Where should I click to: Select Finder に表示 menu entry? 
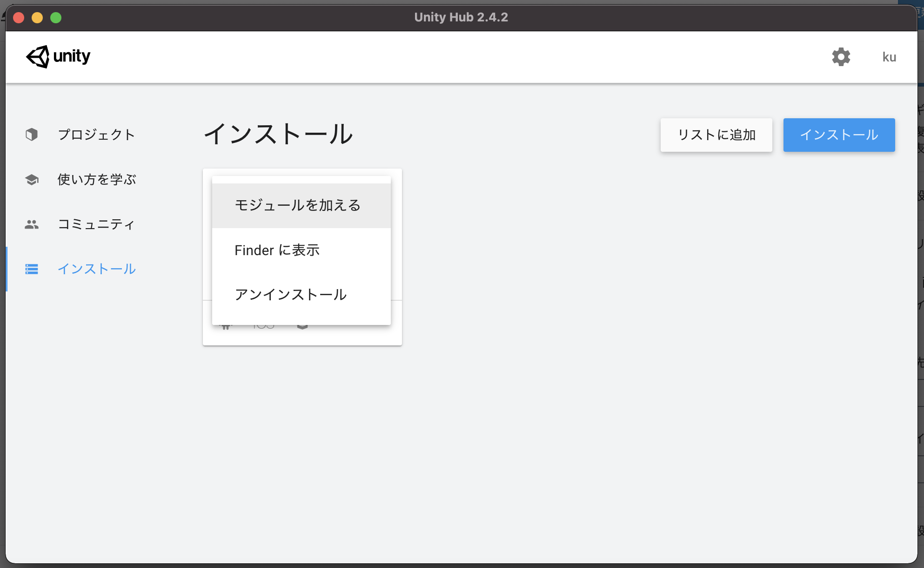(301, 250)
